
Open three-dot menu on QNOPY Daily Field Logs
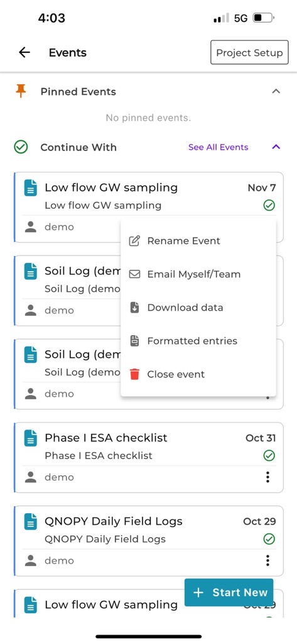268,560
